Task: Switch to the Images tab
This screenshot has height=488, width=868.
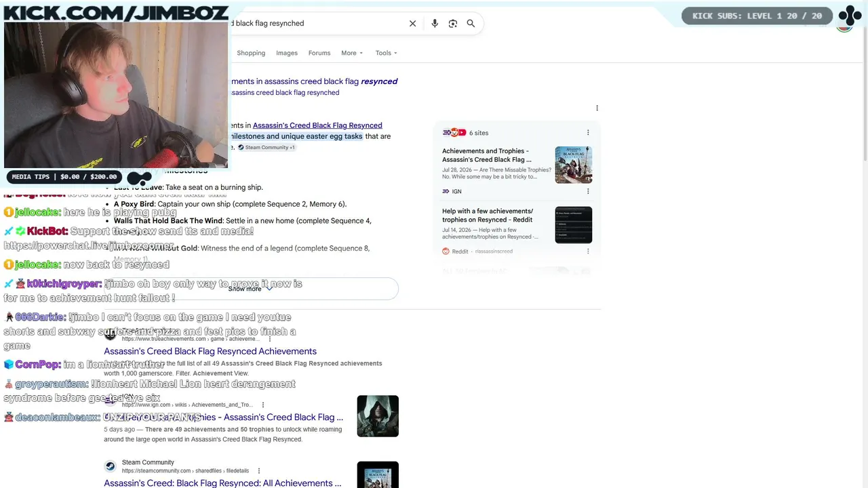Action: [287, 53]
